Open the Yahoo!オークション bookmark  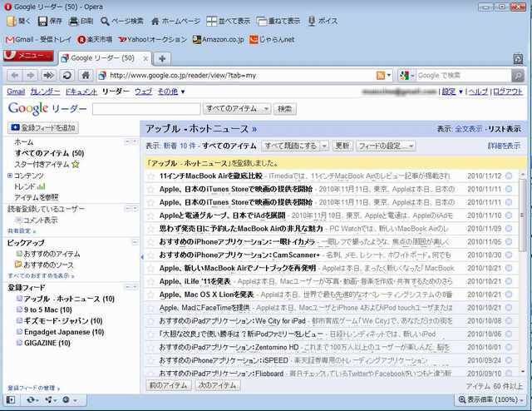[x=153, y=39]
